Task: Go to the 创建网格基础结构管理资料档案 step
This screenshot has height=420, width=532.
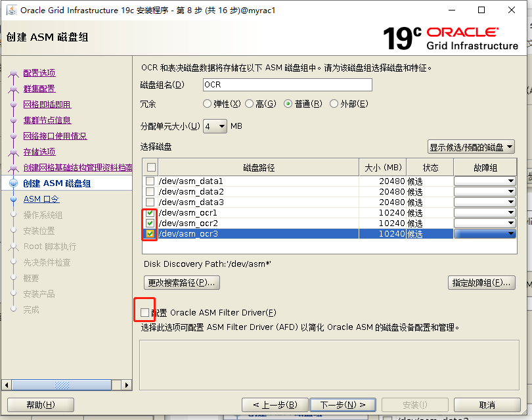Action: (78, 168)
